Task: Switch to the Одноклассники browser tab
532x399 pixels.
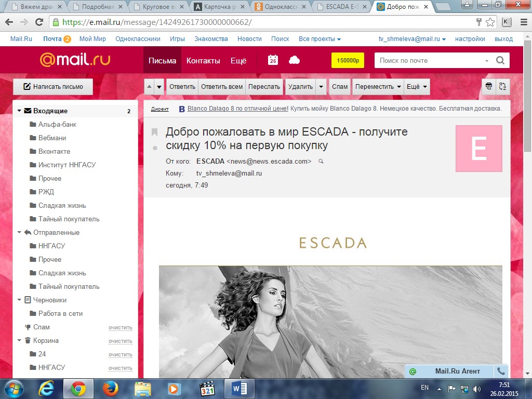Action: pos(280,6)
